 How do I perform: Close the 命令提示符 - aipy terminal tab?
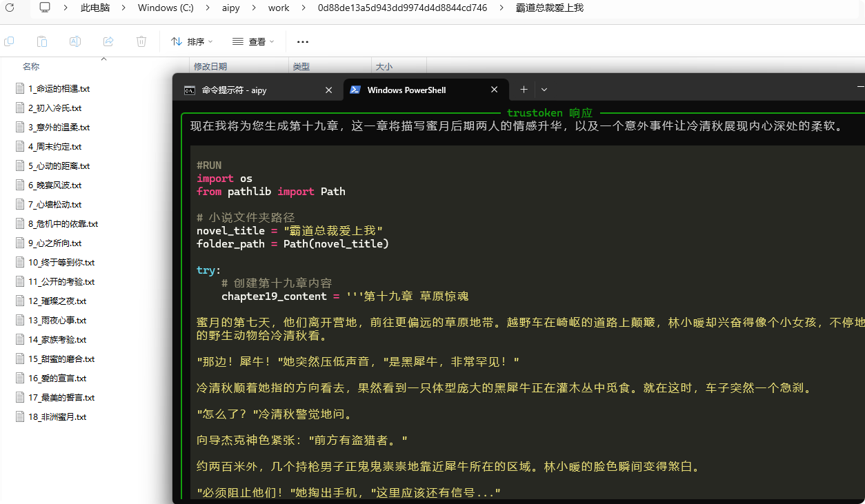pyautogui.click(x=329, y=90)
